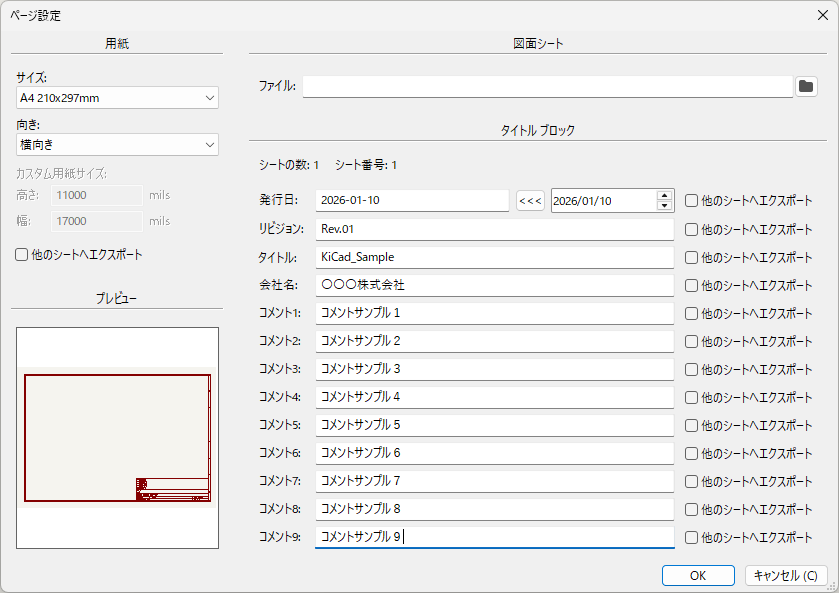Click the タイトル field with KiCad_Sample
Image resolution: width=839 pixels, height=593 pixels.
coord(494,257)
